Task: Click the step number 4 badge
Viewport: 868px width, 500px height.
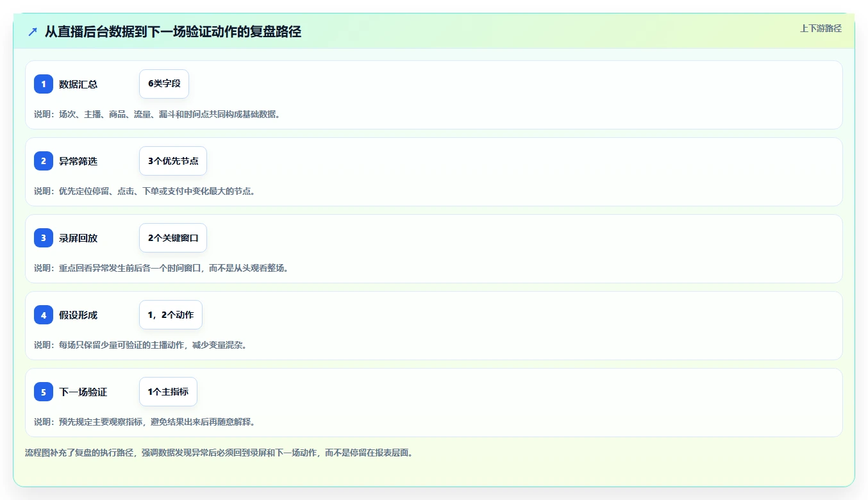Action: point(44,315)
